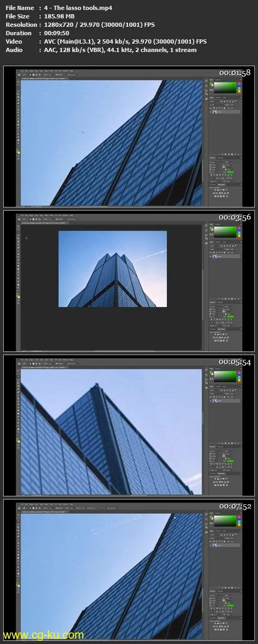
Task: Click the green foreground swatch in the 00:07:52 frame's left toolbar
Action: pyautogui.click(x=18, y=584)
